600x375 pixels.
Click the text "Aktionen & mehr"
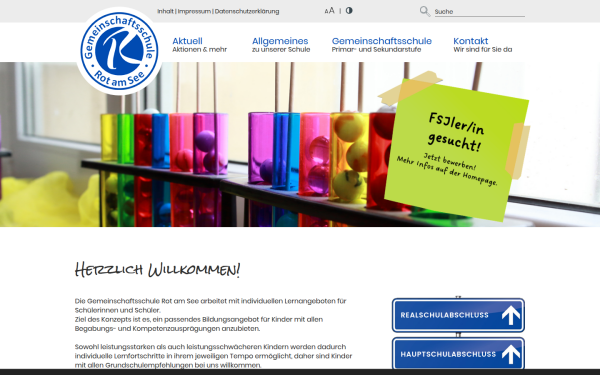tap(199, 49)
